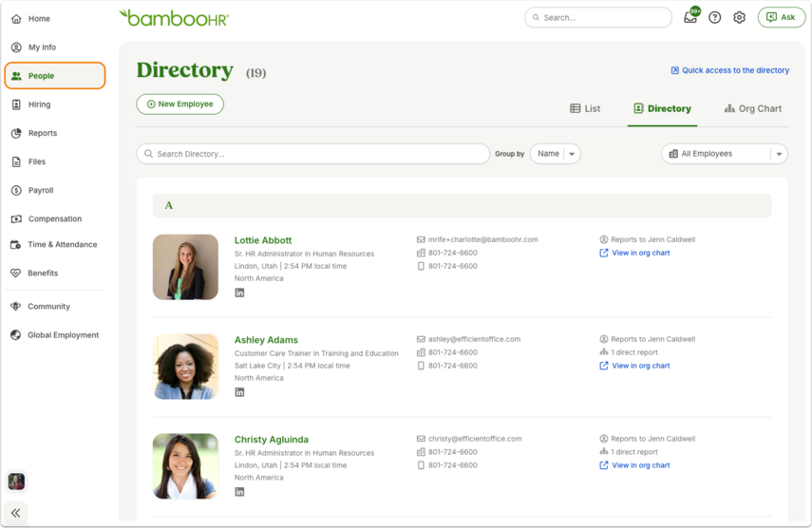Switch to the Directory tab

click(x=662, y=108)
